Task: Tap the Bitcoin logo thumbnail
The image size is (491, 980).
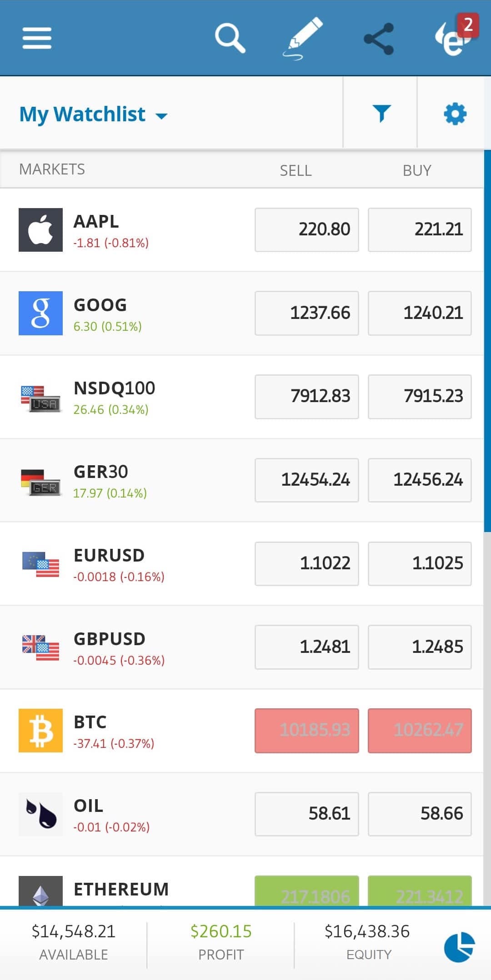Action: pos(40,731)
